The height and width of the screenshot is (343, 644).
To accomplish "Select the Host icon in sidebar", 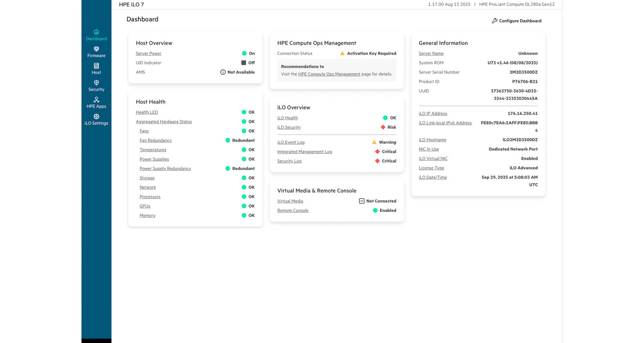I will 96,66.
